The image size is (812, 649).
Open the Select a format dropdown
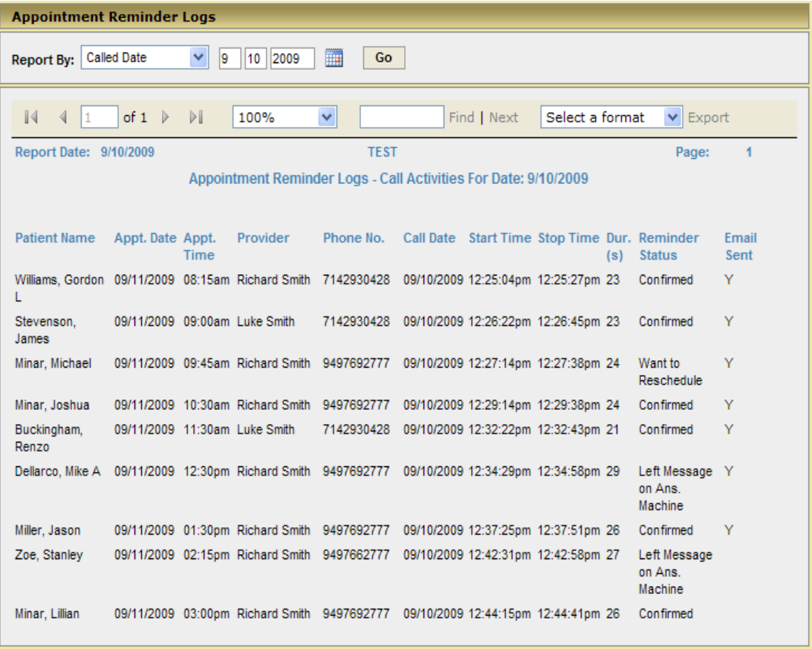click(611, 117)
